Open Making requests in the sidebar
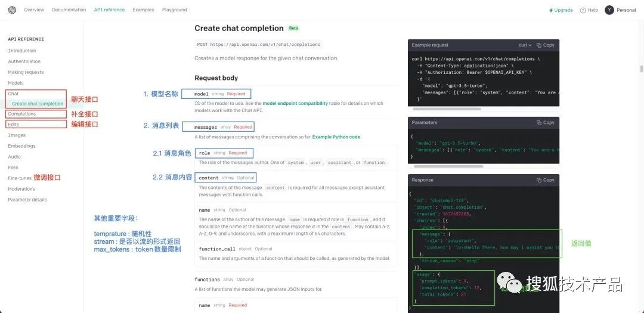The height and width of the screenshot is (313, 644). (x=26, y=72)
